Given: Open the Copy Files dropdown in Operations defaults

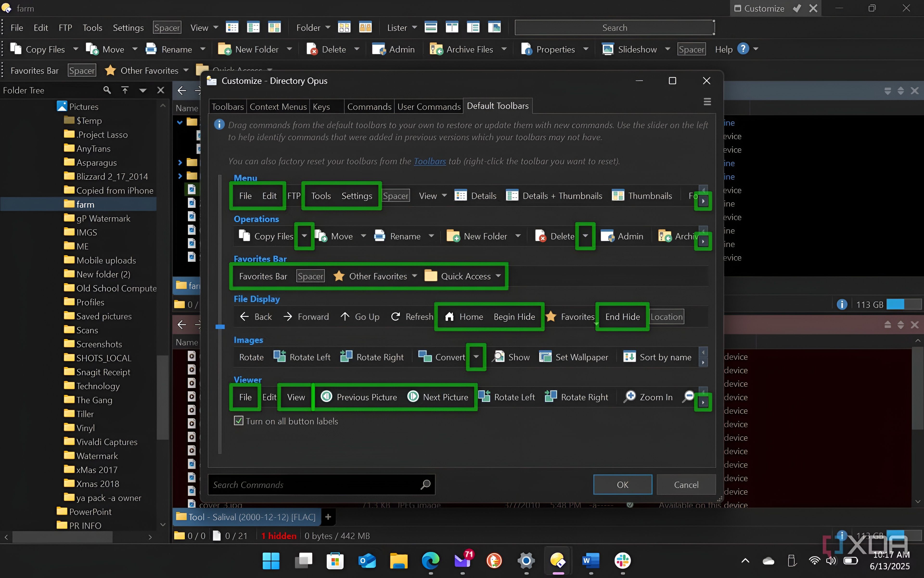Looking at the screenshot, I should pyautogui.click(x=304, y=236).
